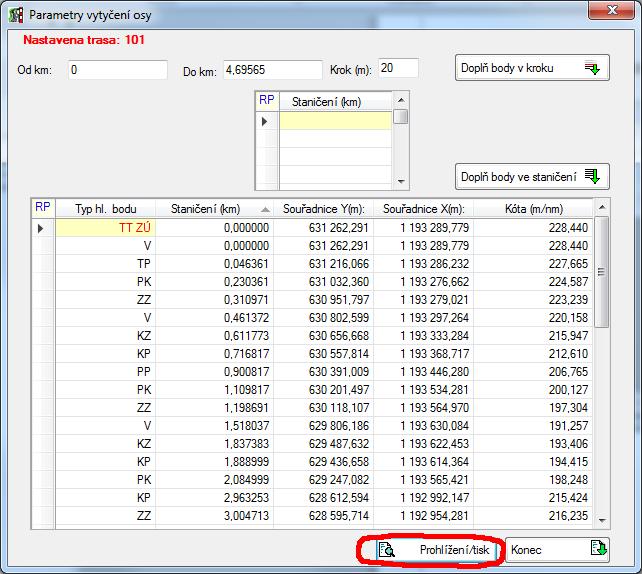
Task: Click the Souřadnice X(m) column header
Action: [423, 209]
